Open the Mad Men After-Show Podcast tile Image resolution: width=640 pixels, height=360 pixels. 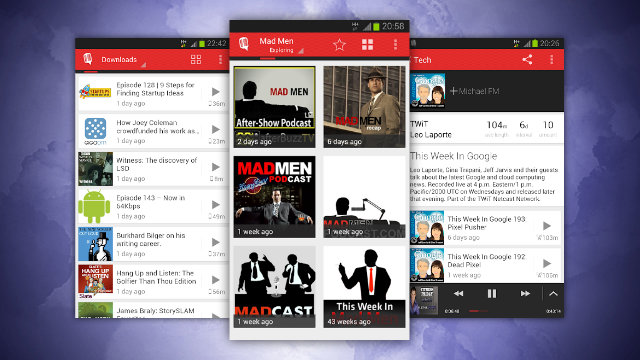click(x=274, y=107)
